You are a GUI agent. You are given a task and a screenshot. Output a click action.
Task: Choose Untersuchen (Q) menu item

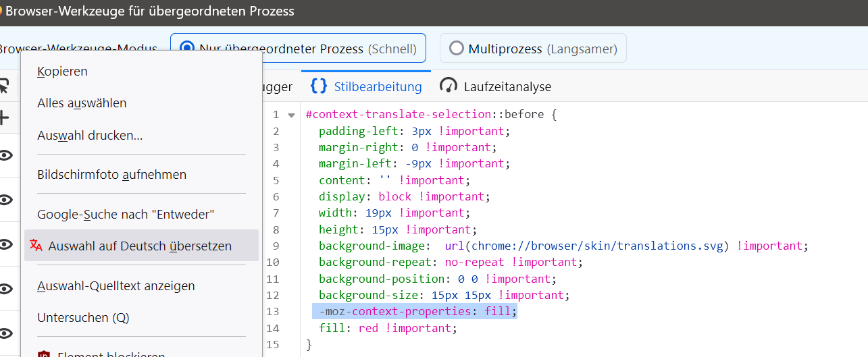[83, 318]
